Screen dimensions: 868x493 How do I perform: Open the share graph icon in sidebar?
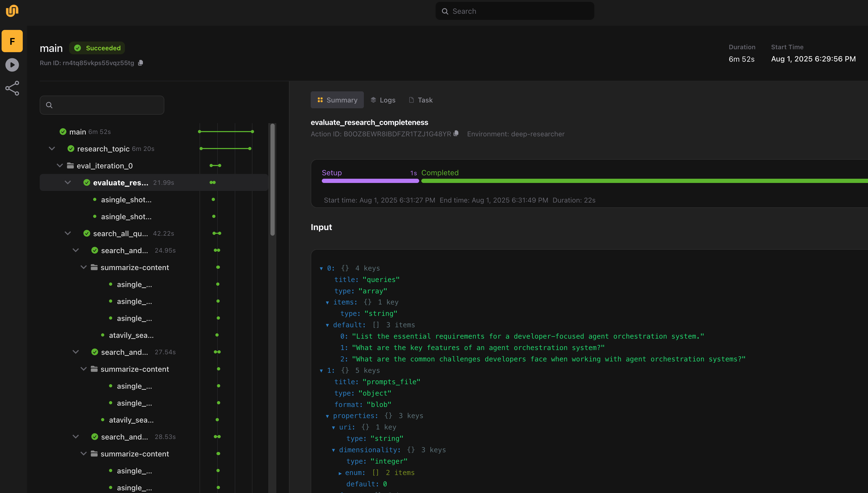(x=12, y=88)
